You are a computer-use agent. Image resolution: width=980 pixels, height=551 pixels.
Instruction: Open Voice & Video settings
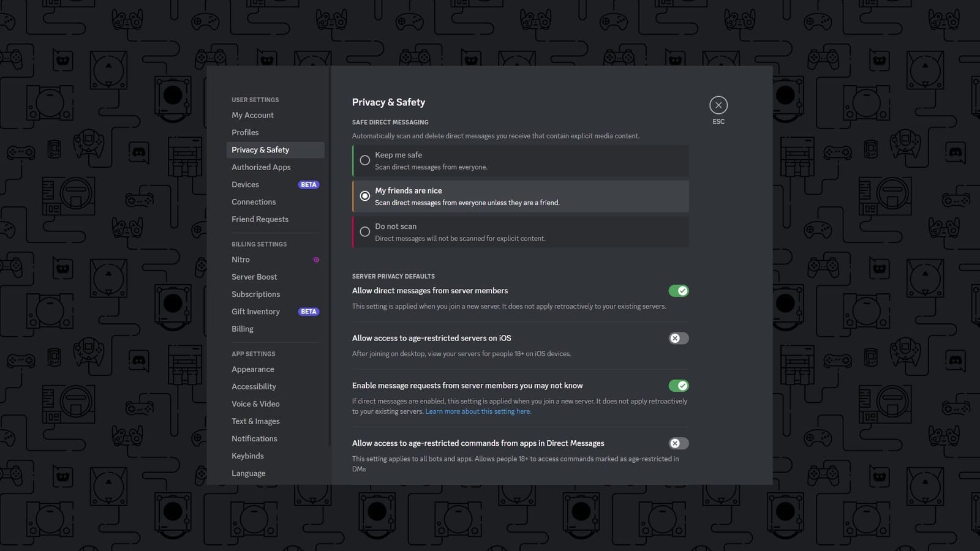click(255, 403)
